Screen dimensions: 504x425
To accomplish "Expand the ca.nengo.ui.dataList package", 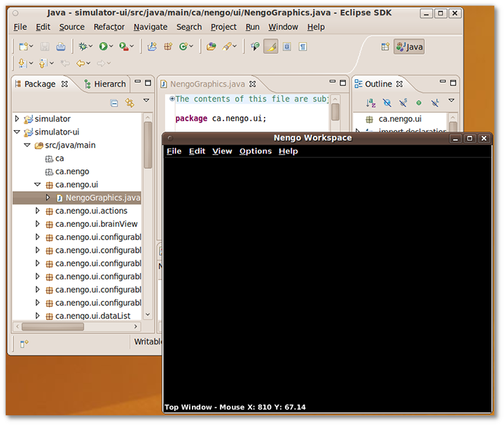I will 38,316.
